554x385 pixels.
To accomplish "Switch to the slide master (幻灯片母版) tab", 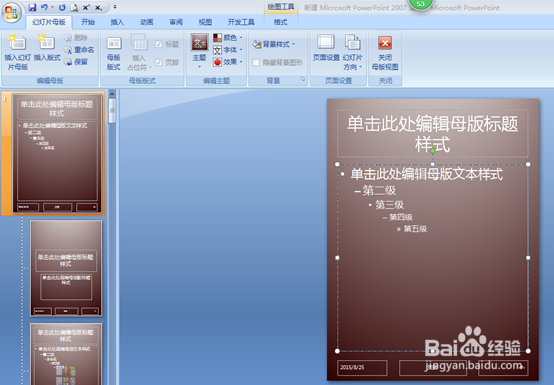I will (x=49, y=22).
